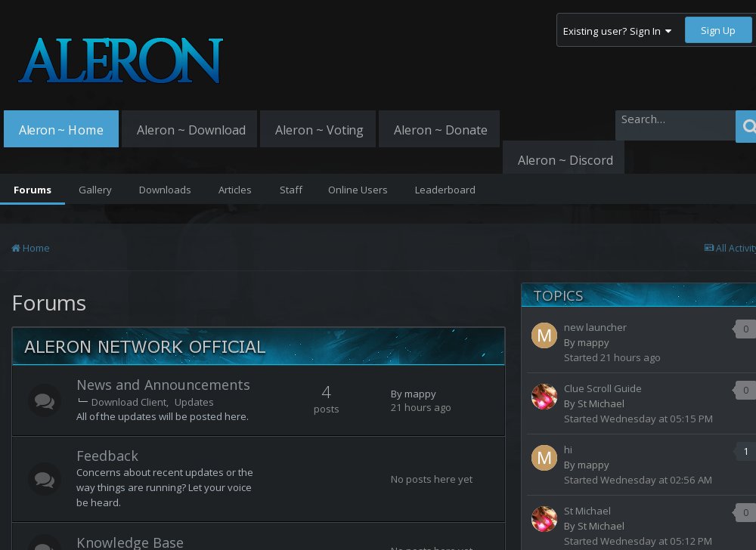Open mappy's avatar on new launcher topic
Image resolution: width=756 pixels, height=550 pixels.
[x=544, y=335]
